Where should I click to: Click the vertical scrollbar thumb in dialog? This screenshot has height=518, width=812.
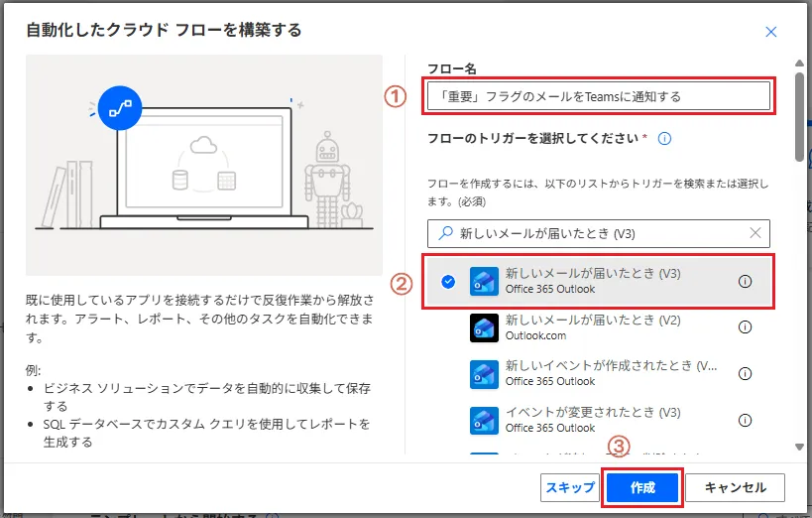(x=799, y=117)
